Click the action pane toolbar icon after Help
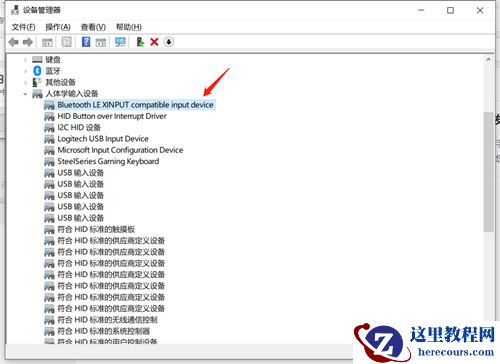This screenshot has height=364, width=500. point(101,42)
